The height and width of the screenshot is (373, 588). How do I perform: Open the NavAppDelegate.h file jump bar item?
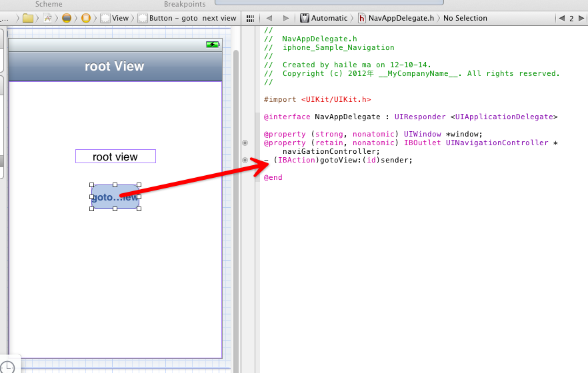click(x=396, y=18)
